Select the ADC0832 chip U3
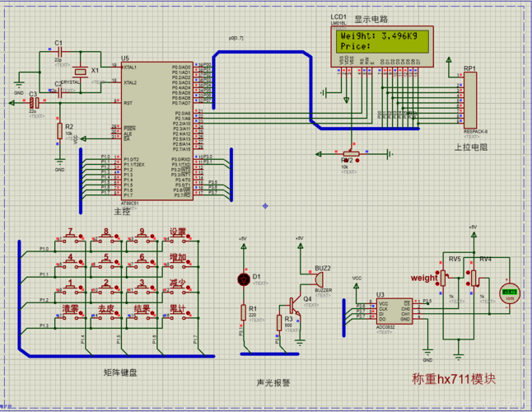 click(394, 311)
